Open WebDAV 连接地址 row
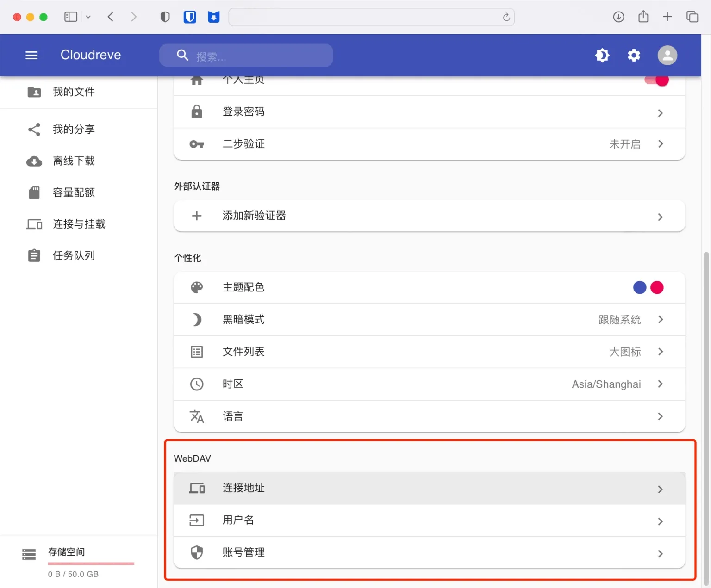This screenshot has height=588, width=711. coord(429,488)
